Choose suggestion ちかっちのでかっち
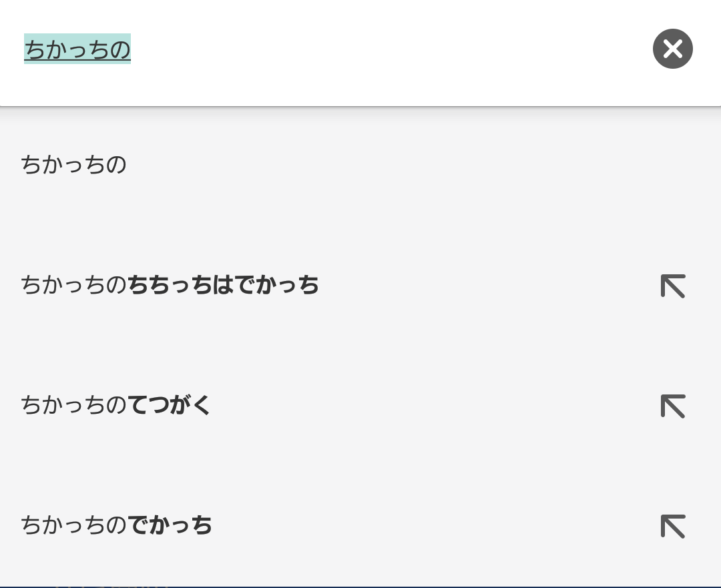This screenshot has width=721, height=588. [x=360, y=525]
